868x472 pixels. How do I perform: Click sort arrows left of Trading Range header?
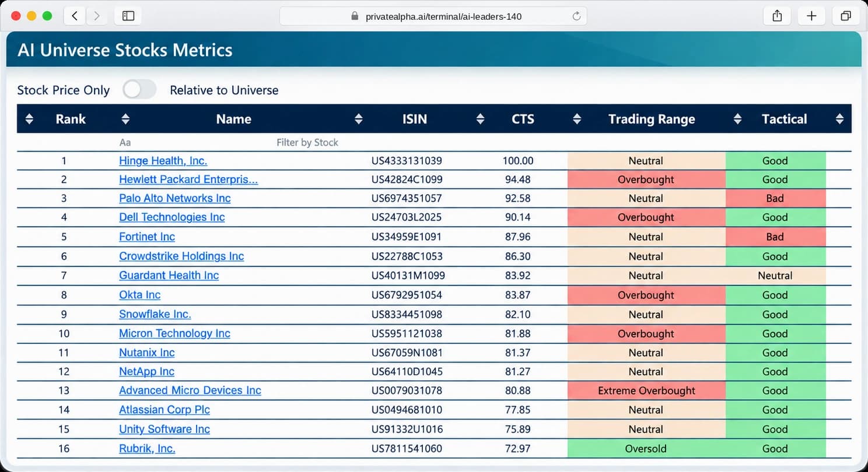577,119
